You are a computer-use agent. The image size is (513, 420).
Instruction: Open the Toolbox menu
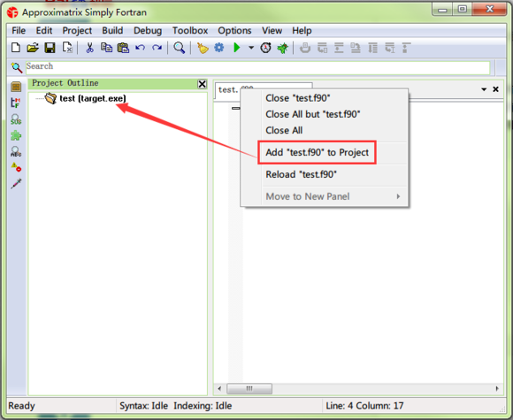pos(190,30)
